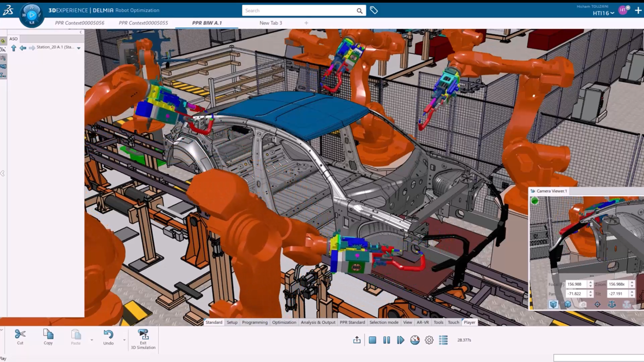
Task: Click the green status indicator in Camera Viewer
Action: (535, 200)
